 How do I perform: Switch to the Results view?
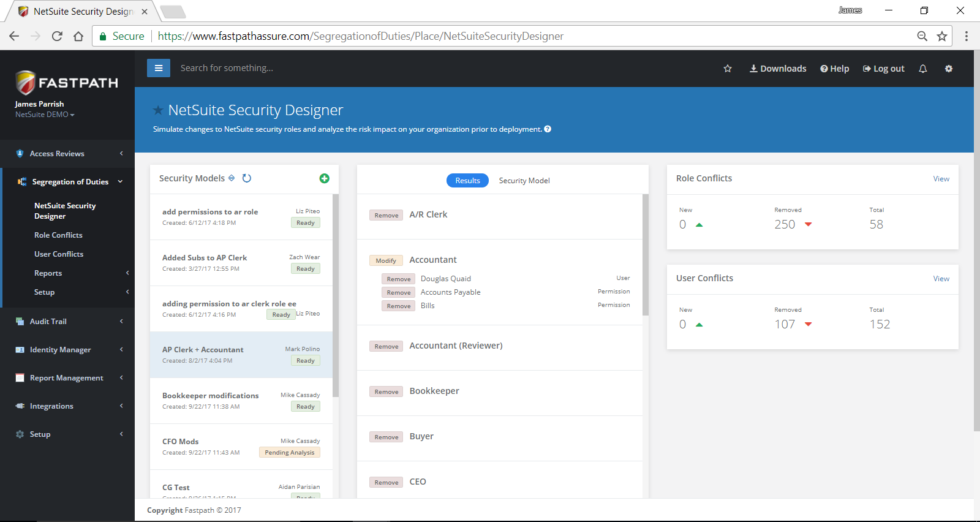pos(467,181)
